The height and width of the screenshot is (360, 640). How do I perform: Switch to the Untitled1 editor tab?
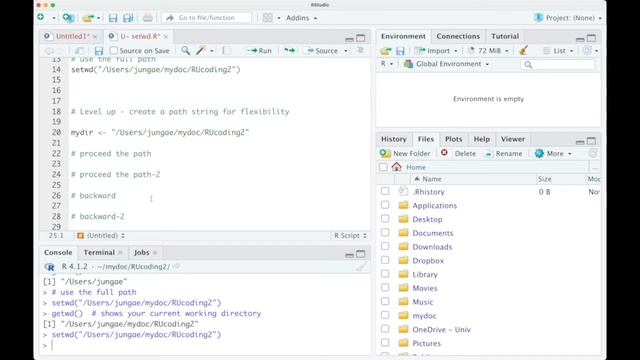point(72,36)
